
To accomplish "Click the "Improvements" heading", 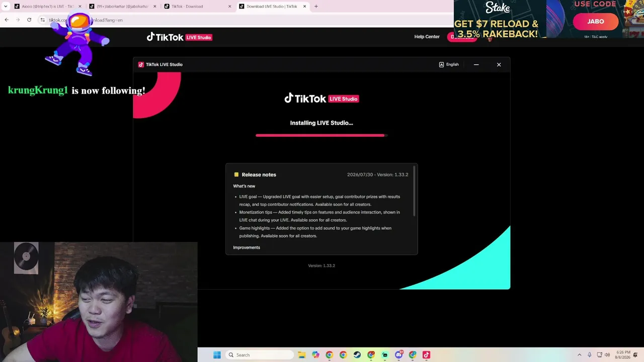I will point(247,247).
